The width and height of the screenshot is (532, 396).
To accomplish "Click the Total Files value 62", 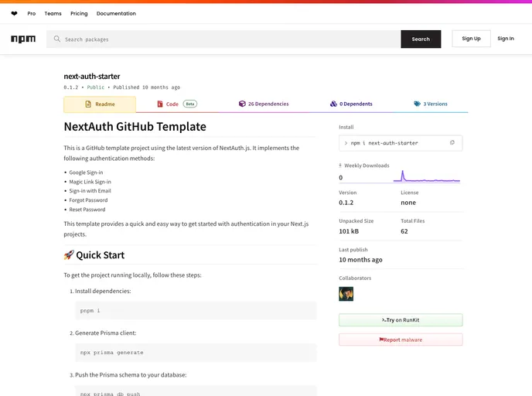I will (404, 231).
